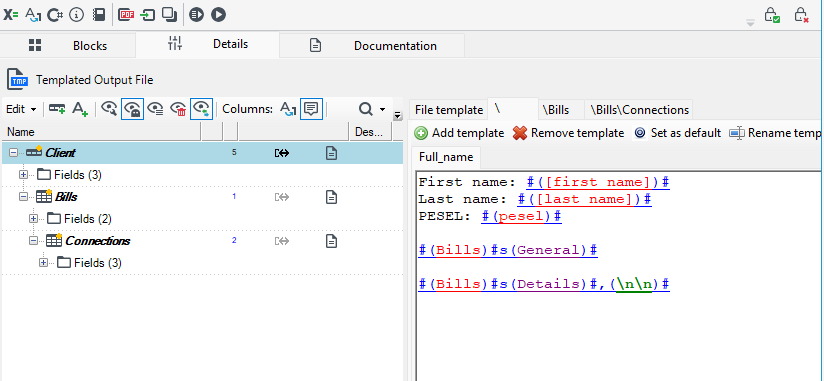Click the link arrows icon in Connections row

pyautogui.click(x=282, y=241)
